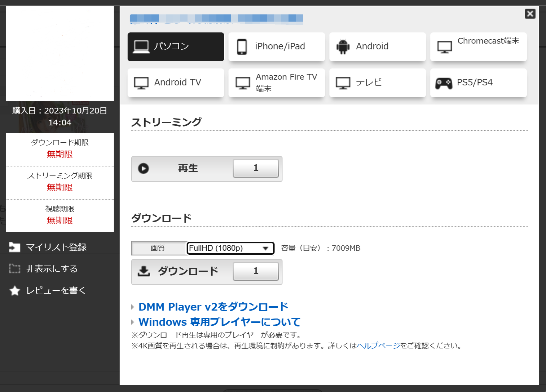Click the monitor icon beside Amazon Fire TV
The width and height of the screenshot is (546, 392).
point(243,83)
